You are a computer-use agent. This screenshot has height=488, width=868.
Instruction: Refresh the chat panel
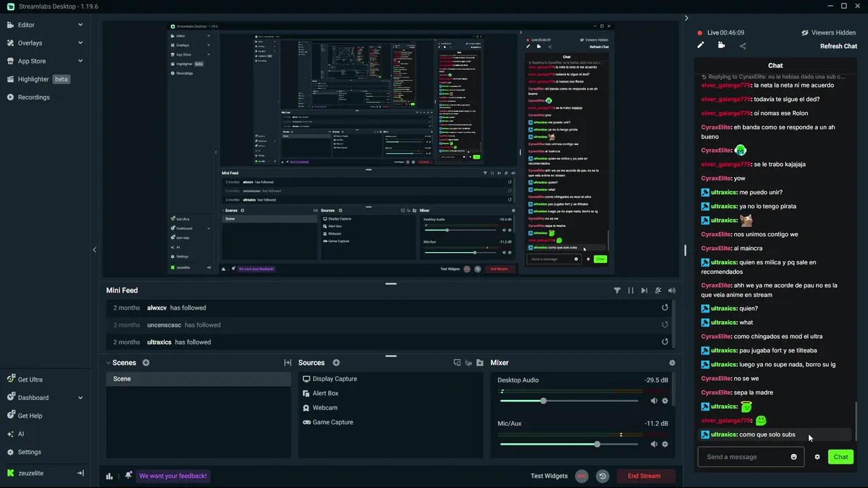pos(839,46)
